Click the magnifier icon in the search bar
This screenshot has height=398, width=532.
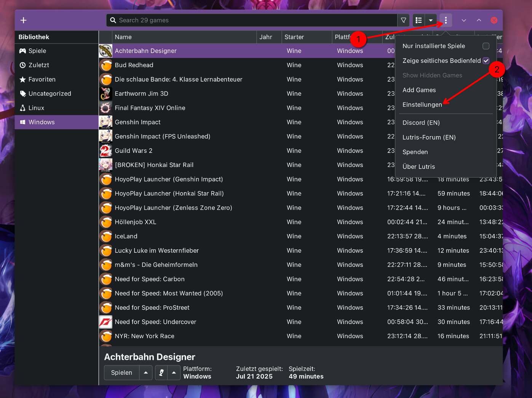click(x=113, y=20)
